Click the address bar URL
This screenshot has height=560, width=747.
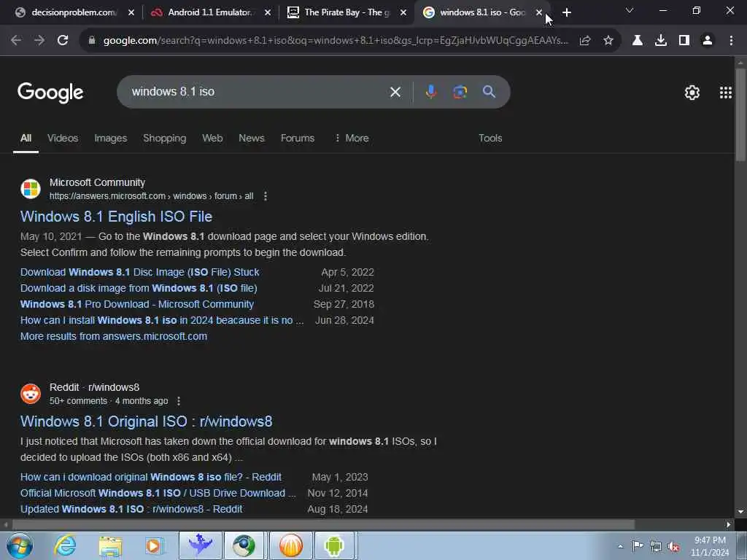pyautogui.click(x=336, y=41)
